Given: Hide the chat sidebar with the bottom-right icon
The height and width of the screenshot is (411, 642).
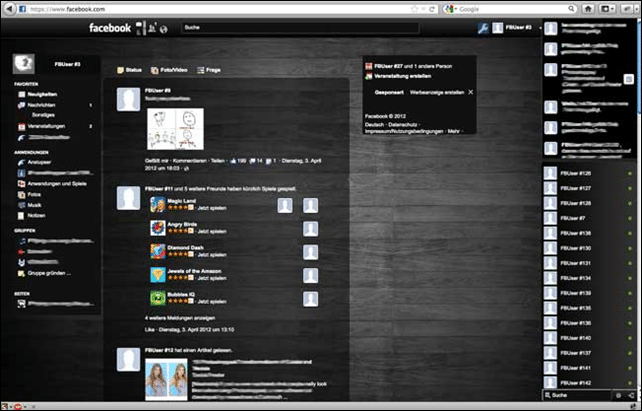Looking at the screenshot, I should 632,395.
